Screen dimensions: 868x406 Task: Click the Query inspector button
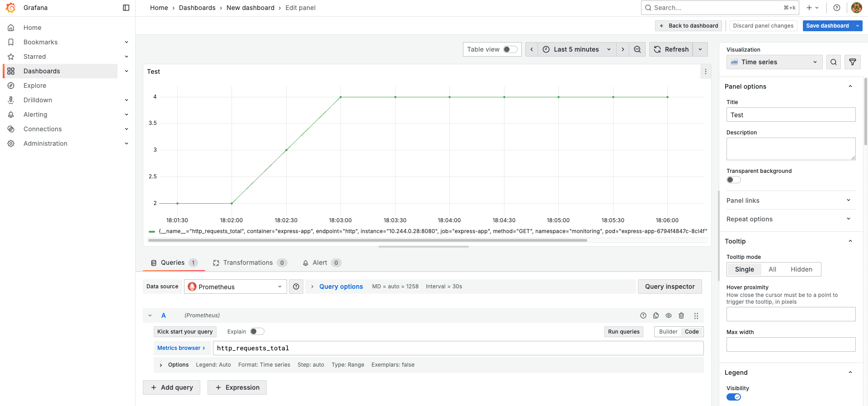click(670, 287)
